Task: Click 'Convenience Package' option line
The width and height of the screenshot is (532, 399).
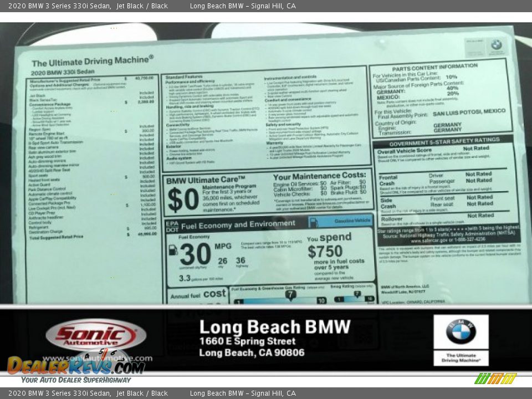Action: pyautogui.click(x=49, y=105)
